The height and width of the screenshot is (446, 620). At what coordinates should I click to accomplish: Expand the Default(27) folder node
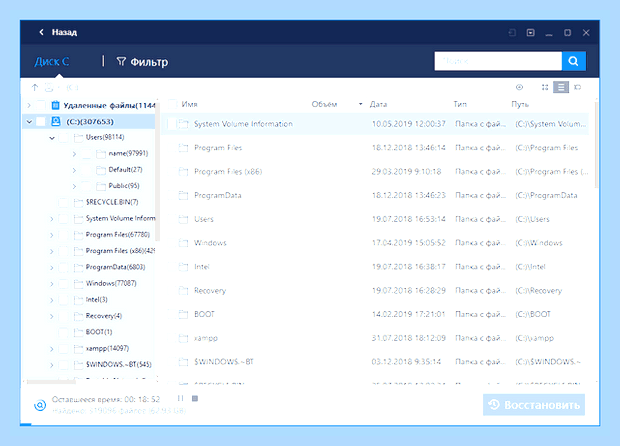[74, 170]
